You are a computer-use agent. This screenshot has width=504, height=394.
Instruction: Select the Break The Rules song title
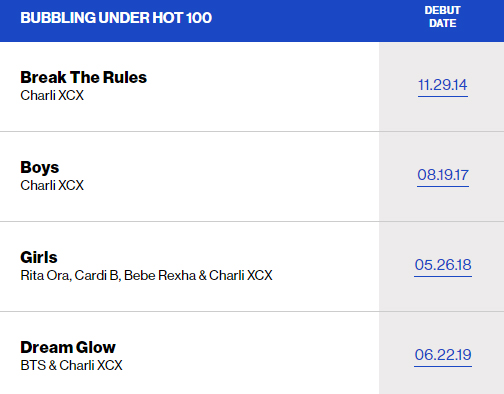tap(83, 77)
